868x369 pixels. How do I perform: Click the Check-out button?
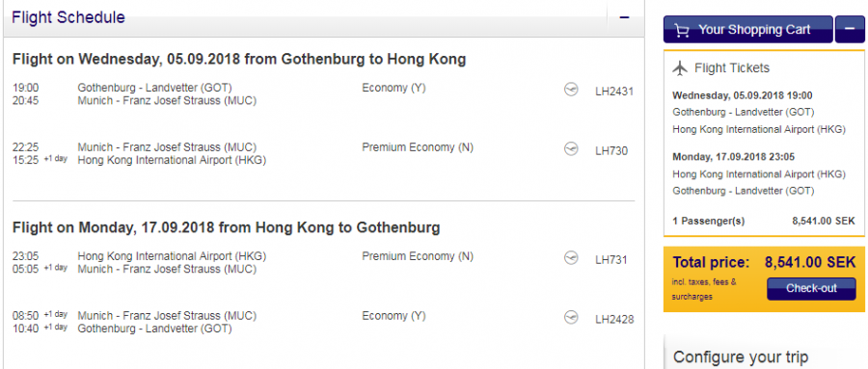[x=811, y=288]
